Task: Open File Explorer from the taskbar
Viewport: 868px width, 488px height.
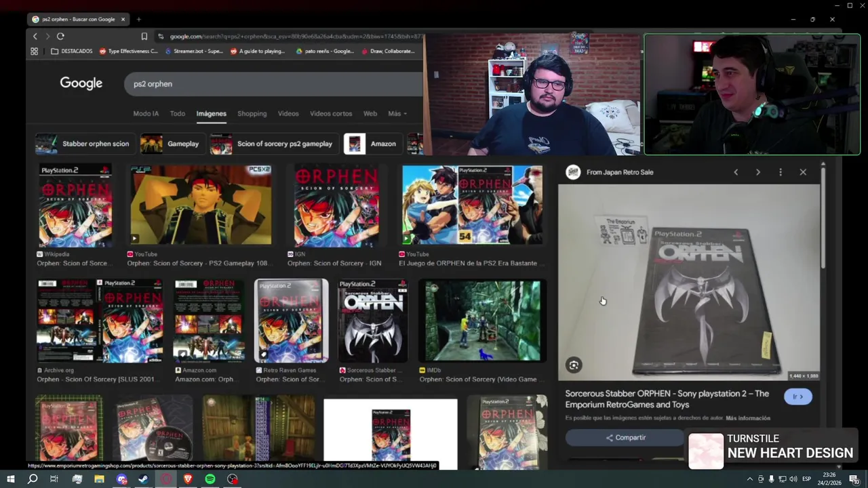Action: [x=99, y=479]
